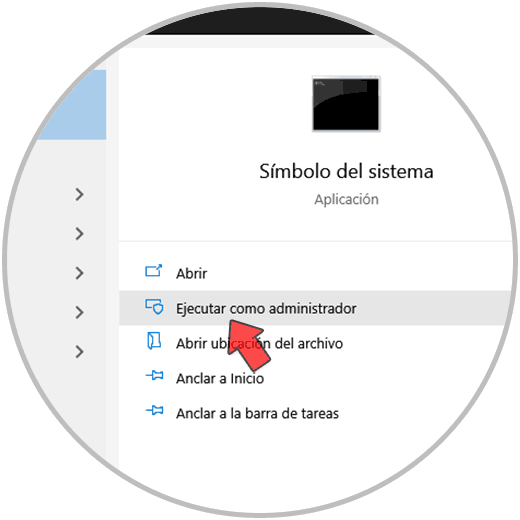The width and height of the screenshot is (520, 520).
Task: Click the pin icon beside Anclar a Inicio
Action: point(154,376)
